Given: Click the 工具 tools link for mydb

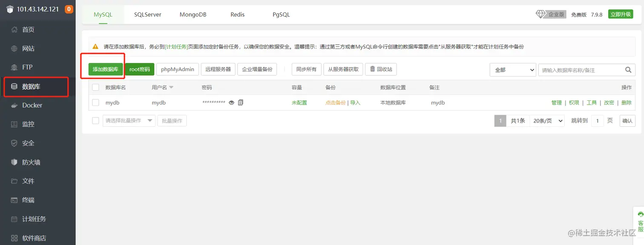Looking at the screenshot, I should click(x=592, y=103).
